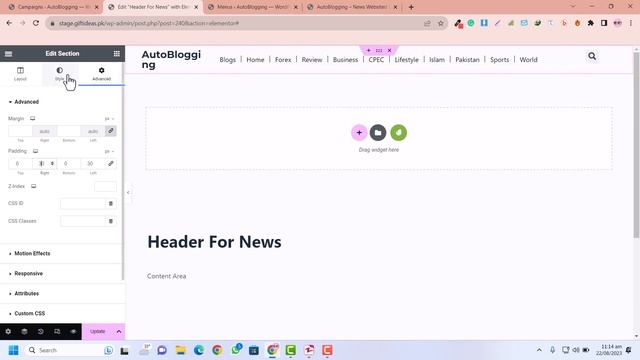Open the Blogs menu item
The image size is (640, 360).
tap(227, 60)
